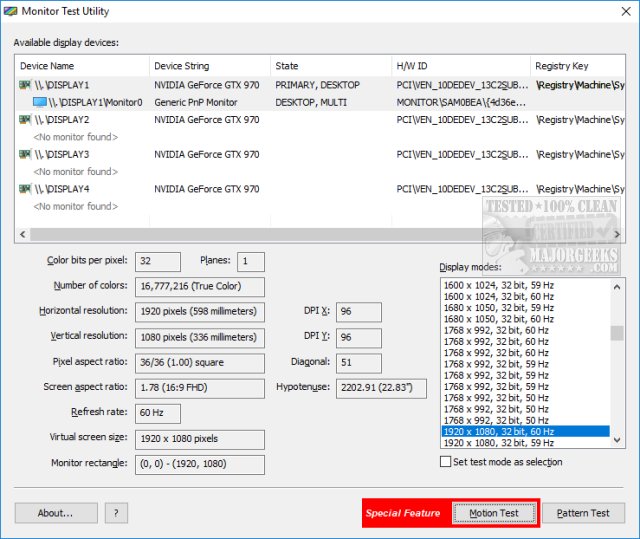The height and width of the screenshot is (539, 640).
Task: Click 'PRIMARY, DESKTOP' state cell
Action: [318, 85]
